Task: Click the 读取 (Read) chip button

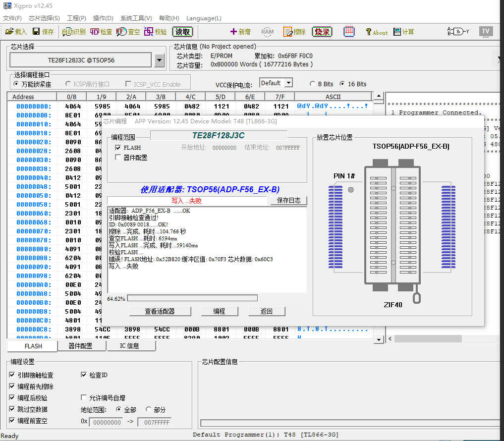Action: (182, 32)
